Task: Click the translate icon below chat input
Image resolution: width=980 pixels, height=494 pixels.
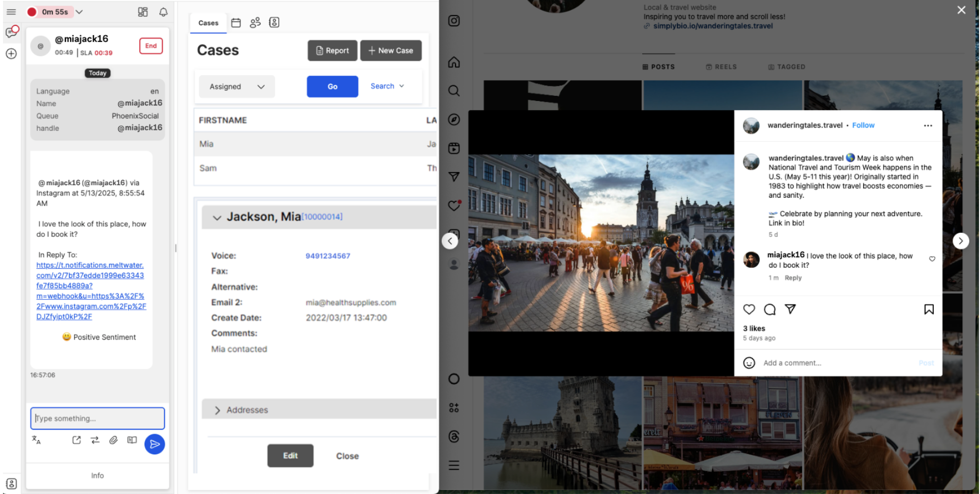Action: tap(36, 440)
